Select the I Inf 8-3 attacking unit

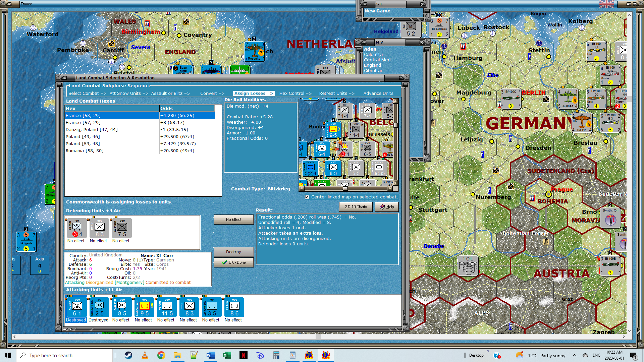pos(189,307)
